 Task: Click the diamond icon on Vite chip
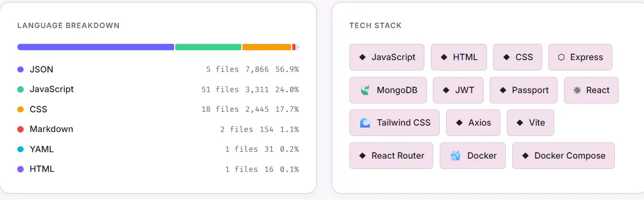520,123
